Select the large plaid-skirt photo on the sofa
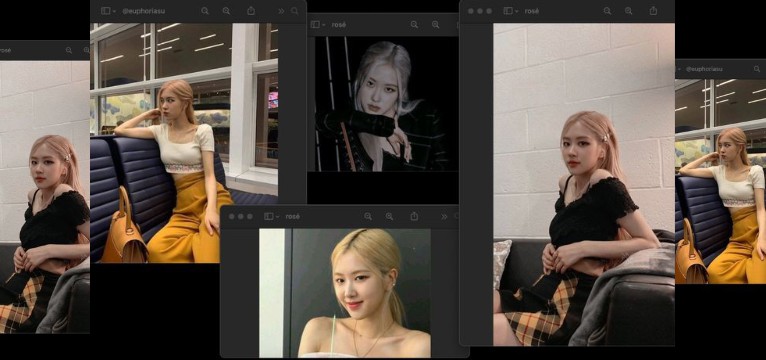The image size is (766, 360). tap(584, 185)
